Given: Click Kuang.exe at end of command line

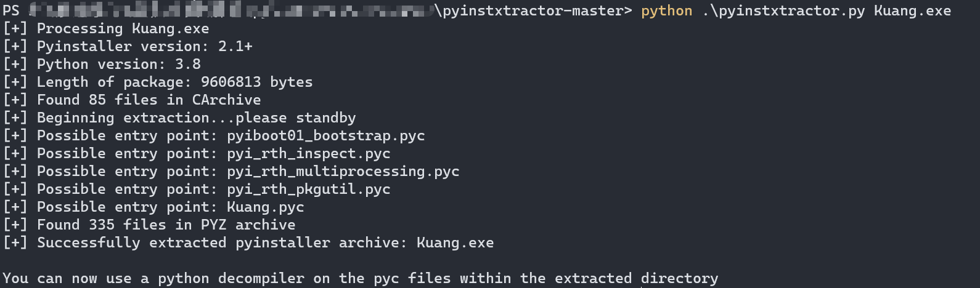Looking at the screenshot, I should (x=912, y=11).
